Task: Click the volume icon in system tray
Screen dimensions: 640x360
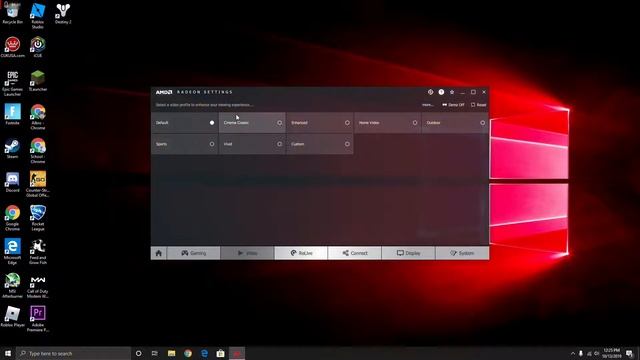Action: [597, 353]
